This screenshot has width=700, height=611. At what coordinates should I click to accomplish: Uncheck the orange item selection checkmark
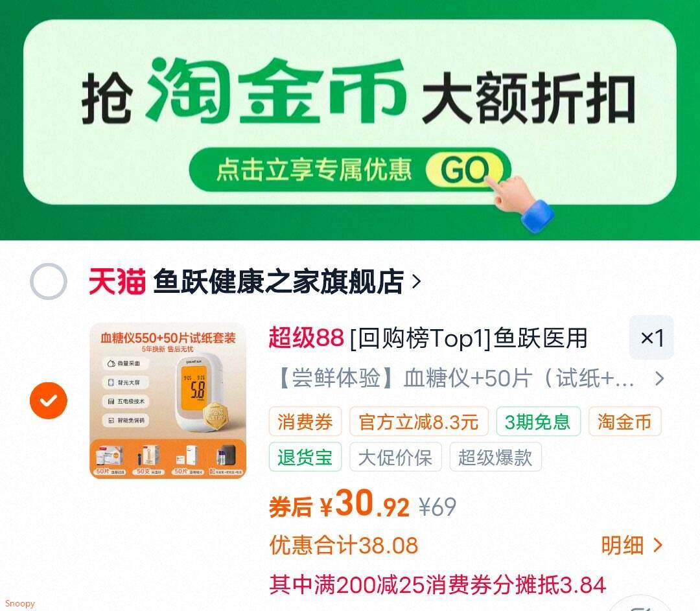pos(48,400)
